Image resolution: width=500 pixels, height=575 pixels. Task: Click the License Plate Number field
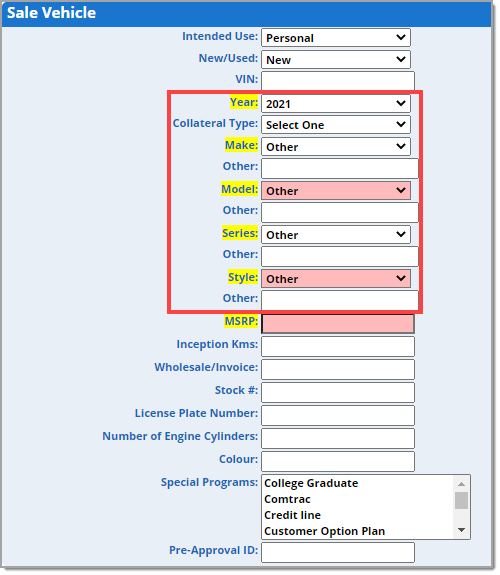tap(338, 416)
